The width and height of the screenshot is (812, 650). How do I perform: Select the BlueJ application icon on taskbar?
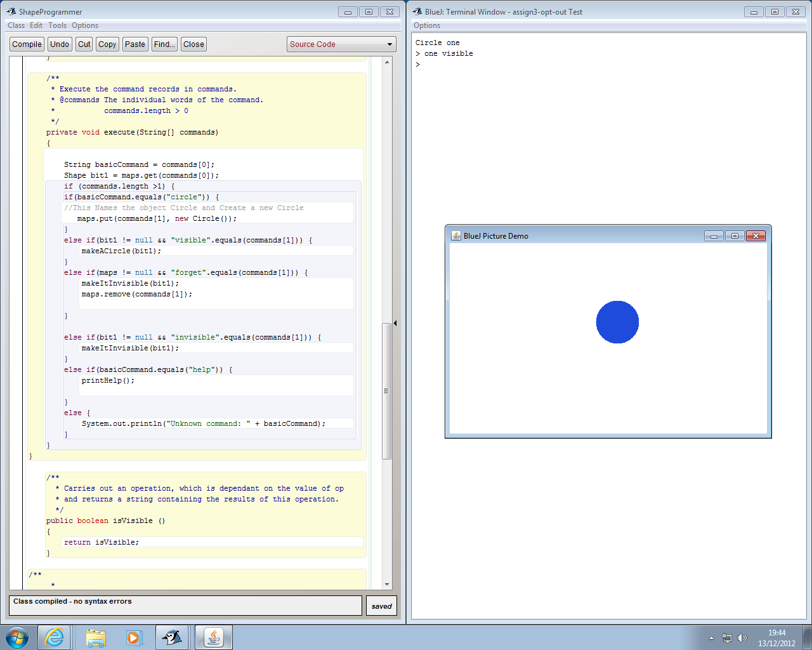click(173, 637)
